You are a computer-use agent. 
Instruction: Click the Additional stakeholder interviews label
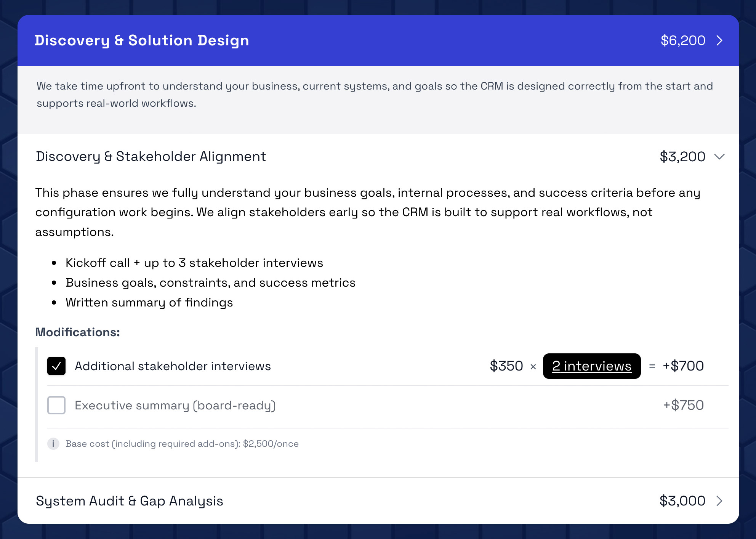[x=173, y=366]
